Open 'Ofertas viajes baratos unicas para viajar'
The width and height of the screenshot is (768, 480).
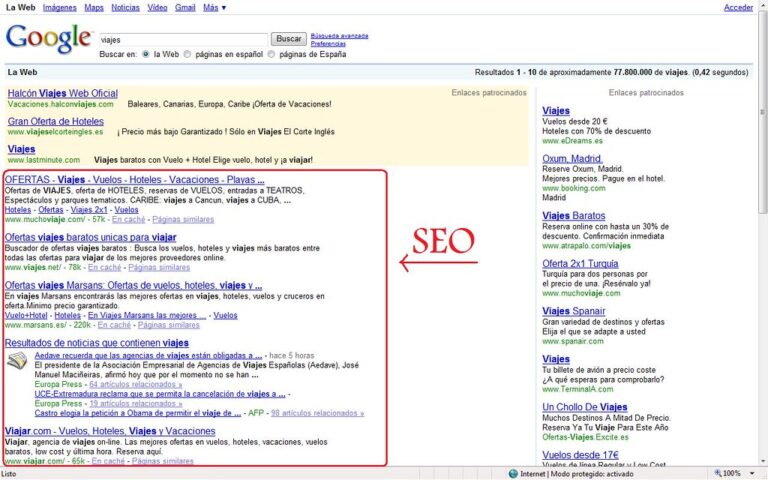coord(91,238)
